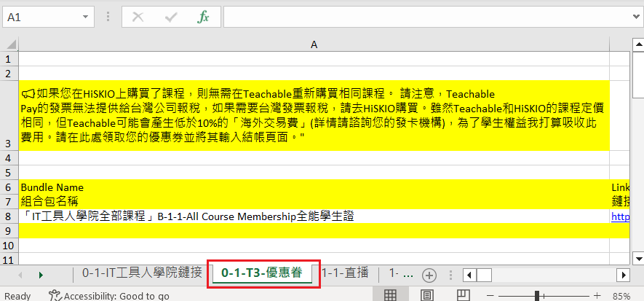
Task: Expand the formula bar with the chevron
Action: [x=637, y=17]
